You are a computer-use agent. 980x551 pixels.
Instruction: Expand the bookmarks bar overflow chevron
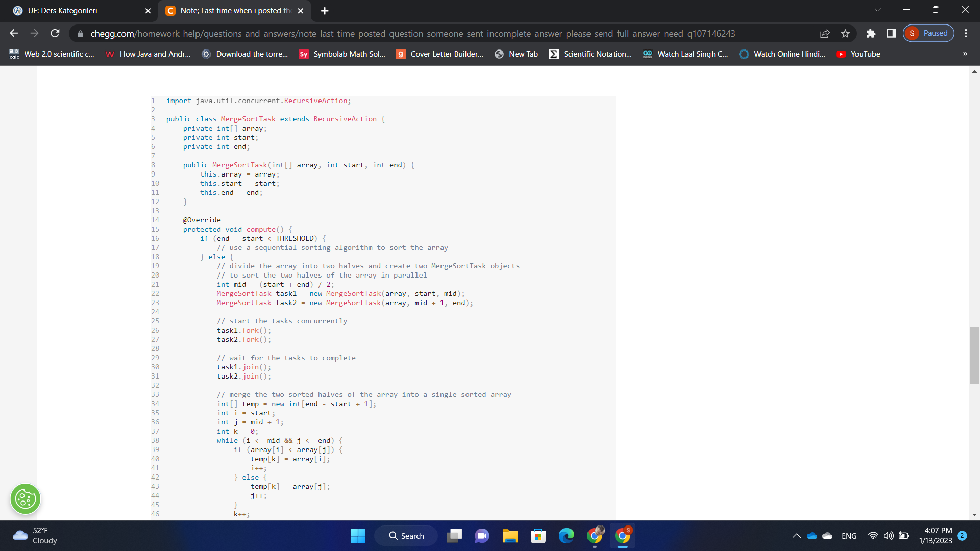[x=965, y=54]
